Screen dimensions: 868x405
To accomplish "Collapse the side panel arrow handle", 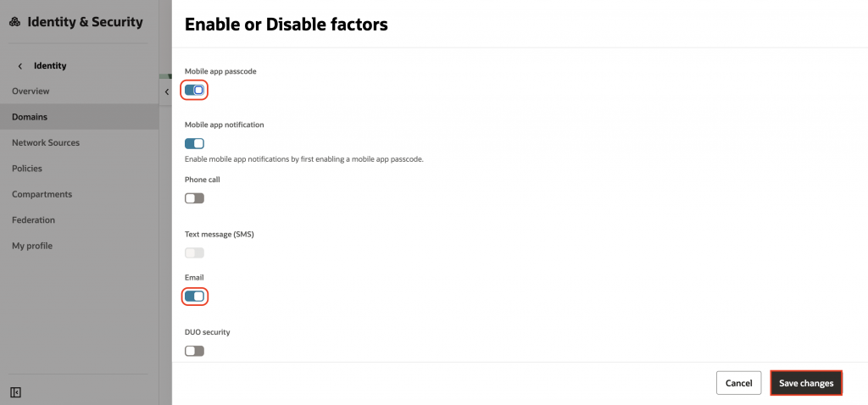I will tap(166, 92).
